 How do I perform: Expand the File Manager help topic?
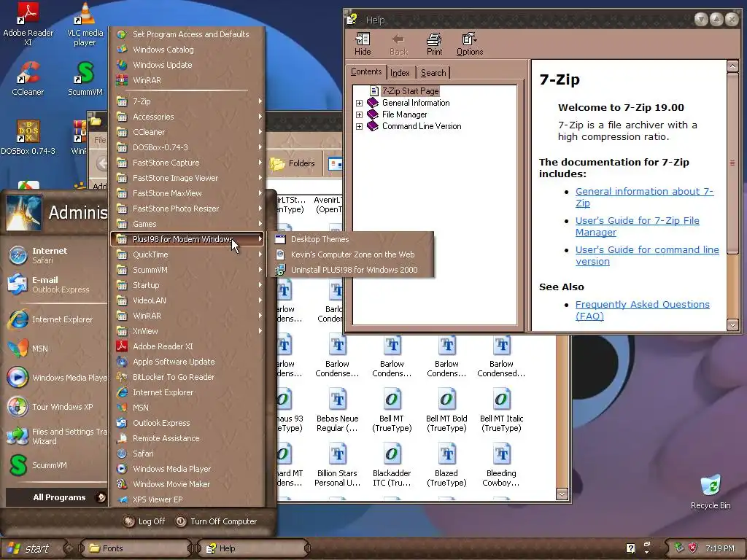point(359,114)
